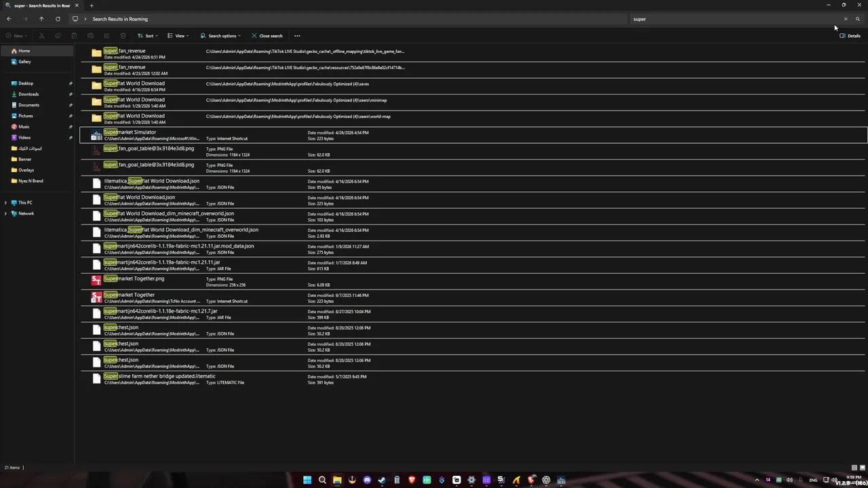Click the Supermarket Together shortcut icon
Screen dimensions: 868x488
pos(96,298)
